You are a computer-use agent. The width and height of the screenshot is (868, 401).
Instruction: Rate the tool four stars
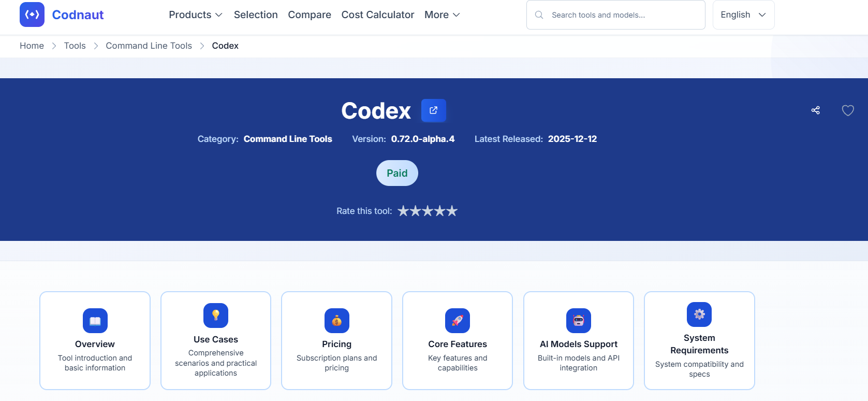pos(440,211)
